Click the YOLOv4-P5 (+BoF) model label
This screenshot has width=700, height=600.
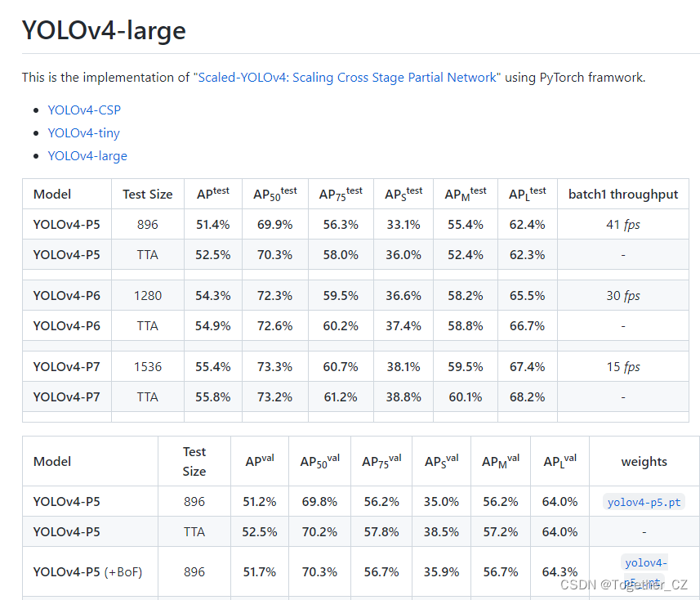(x=90, y=571)
